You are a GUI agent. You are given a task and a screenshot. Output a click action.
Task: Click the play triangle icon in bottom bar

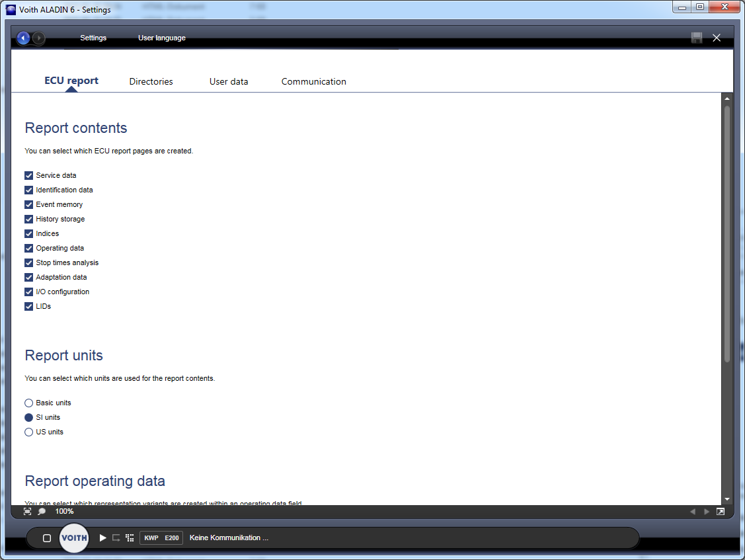click(x=102, y=538)
